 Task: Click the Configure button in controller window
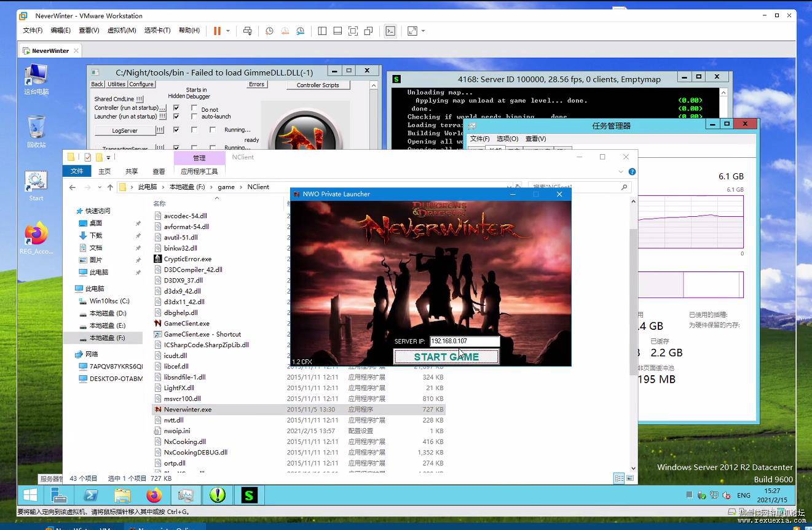141,84
